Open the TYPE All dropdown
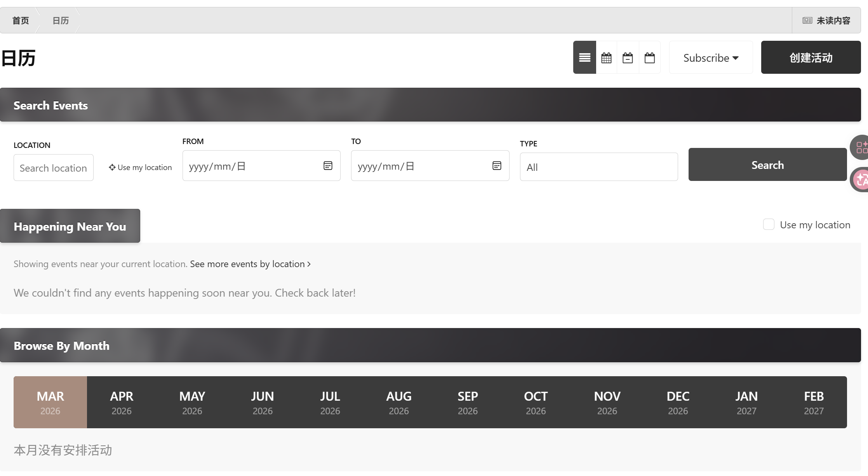The width and height of the screenshot is (868, 476). (x=598, y=167)
